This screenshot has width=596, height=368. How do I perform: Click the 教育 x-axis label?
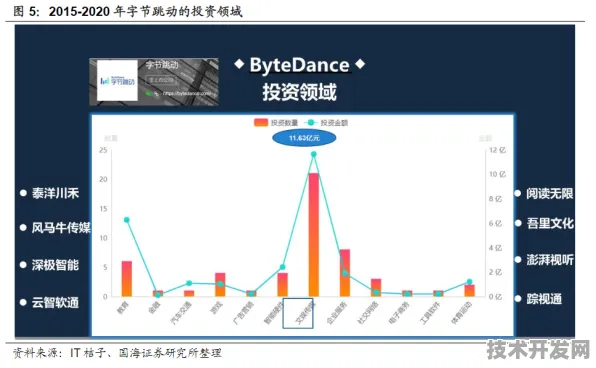(x=123, y=308)
